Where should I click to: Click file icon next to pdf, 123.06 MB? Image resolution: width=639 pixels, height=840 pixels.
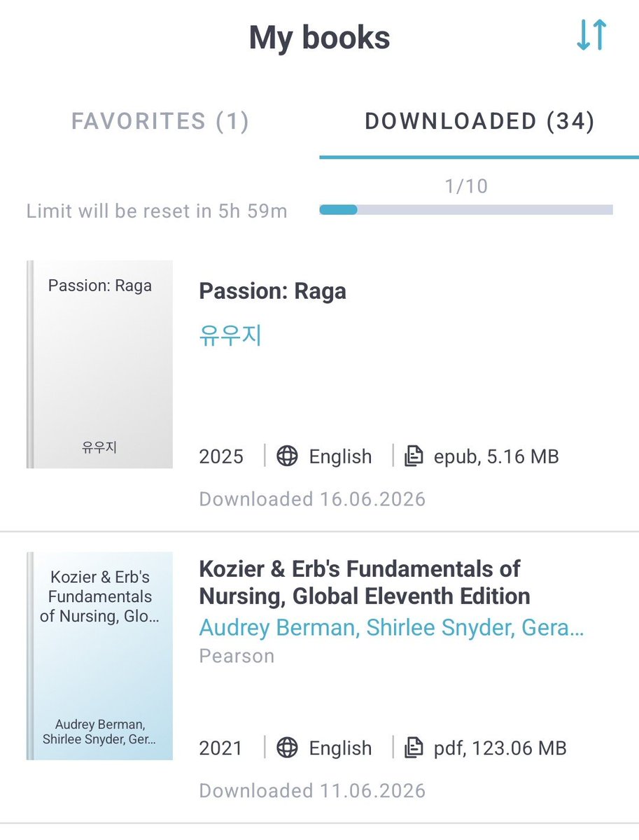tap(414, 748)
